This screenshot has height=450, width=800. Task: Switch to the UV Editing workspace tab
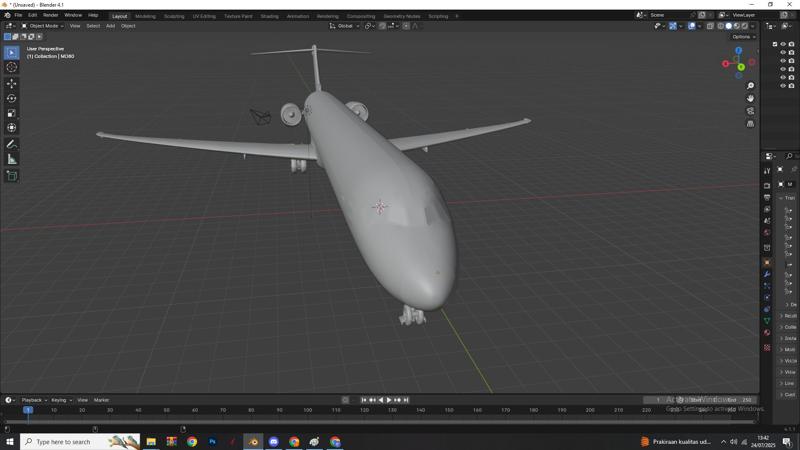coord(204,16)
